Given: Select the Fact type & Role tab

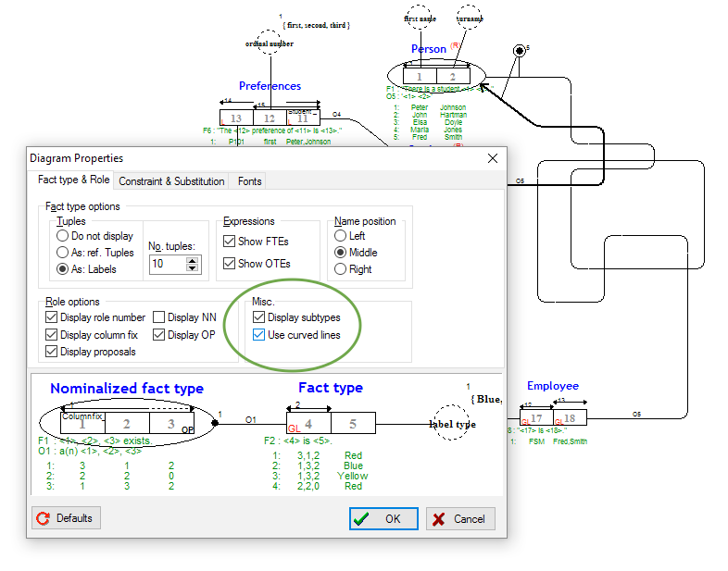Looking at the screenshot, I should coord(73,180).
